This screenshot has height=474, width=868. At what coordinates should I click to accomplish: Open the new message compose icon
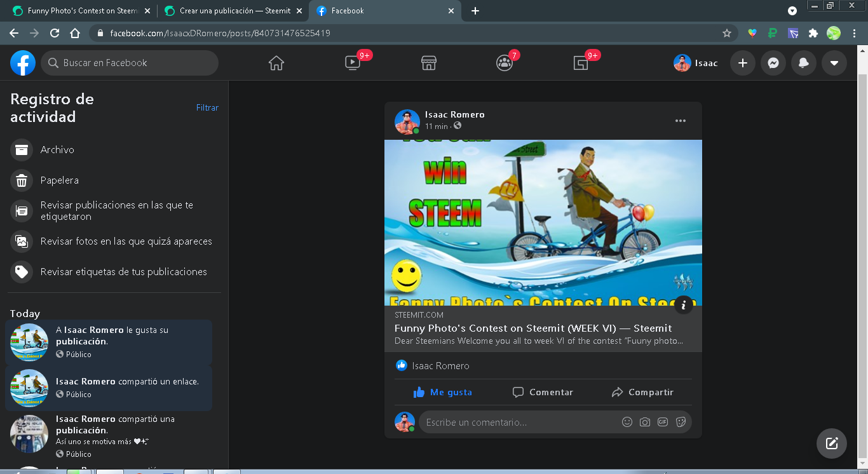[x=832, y=444]
